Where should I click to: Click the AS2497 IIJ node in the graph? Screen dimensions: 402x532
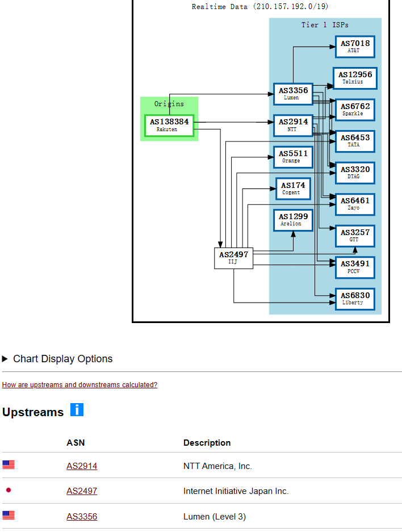coord(234,258)
